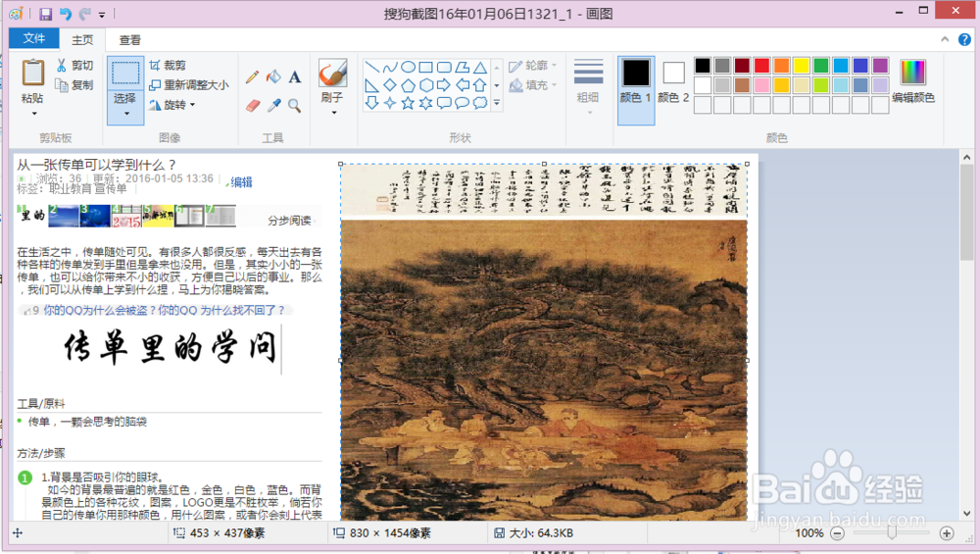Select the 刷子 brush tool
The width and height of the screenshot is (980, 554).
[332, 74]
